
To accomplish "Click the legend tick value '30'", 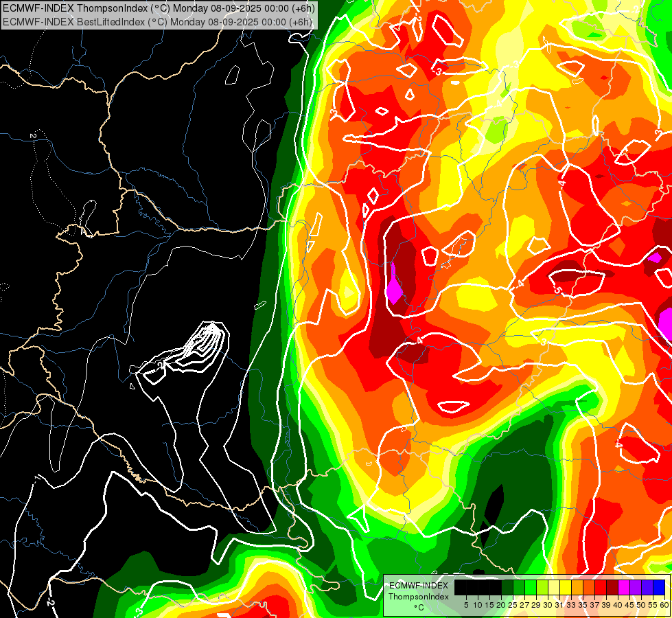I will tap(548, 605).
